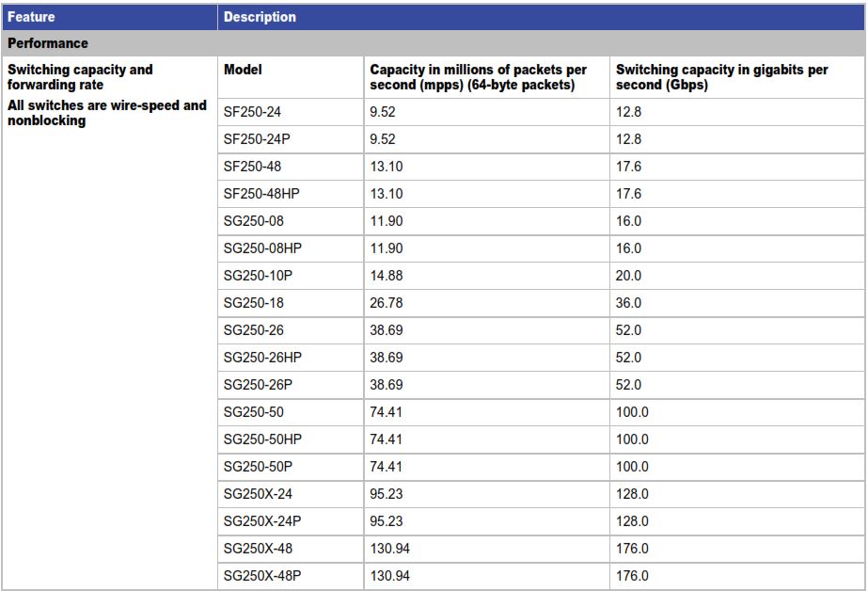This screenshot has width=868, height=591.
Task: Select model cell SG250-18
Action: tap(291, 303)
